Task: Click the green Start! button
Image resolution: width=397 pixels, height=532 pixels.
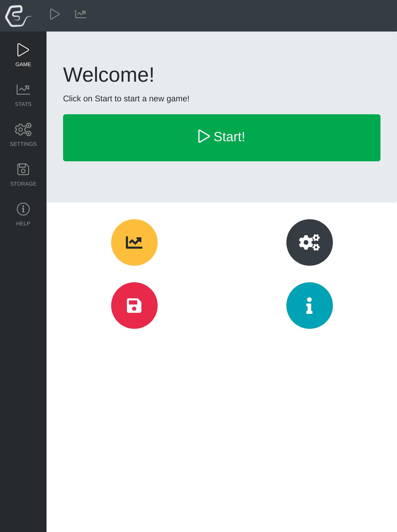Action: (x=222, y=138)
